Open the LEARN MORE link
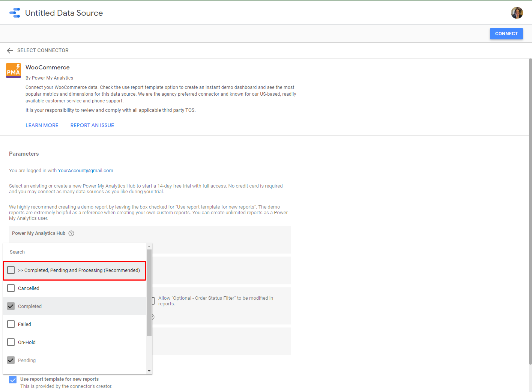The width and height of the screenshot is (532, 392). 42,125
